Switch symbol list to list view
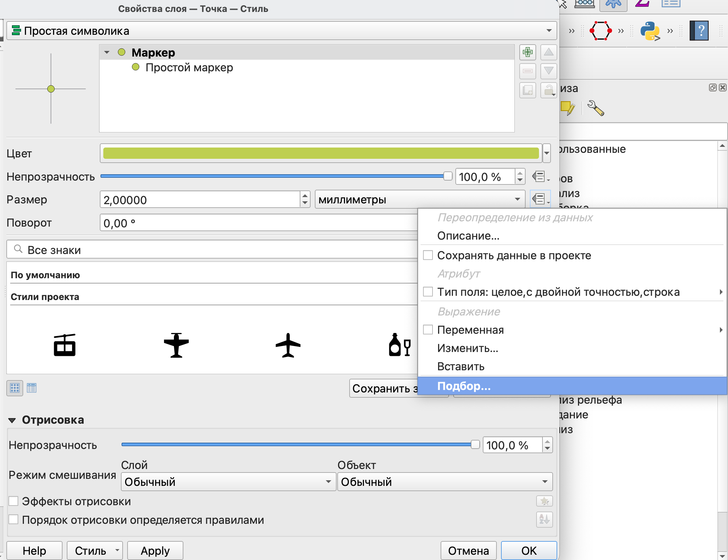 tap(32, 388)
